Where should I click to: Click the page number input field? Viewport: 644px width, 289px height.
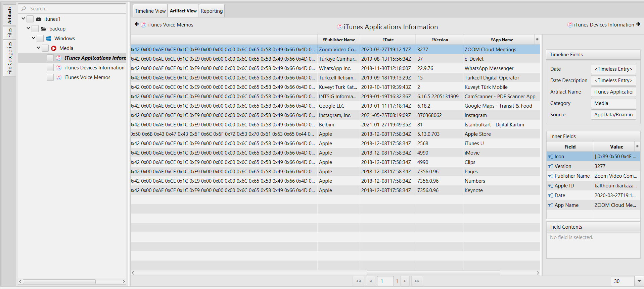385,281
